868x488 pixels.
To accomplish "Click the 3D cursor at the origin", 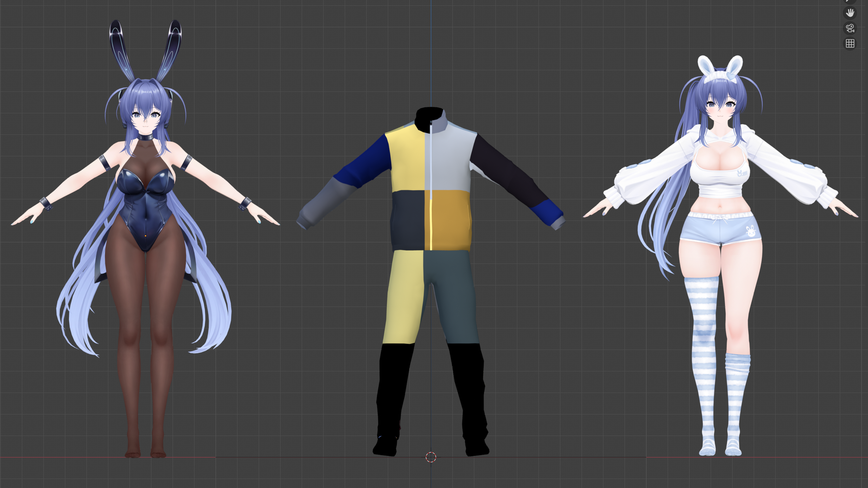I will tap(431, 457).
